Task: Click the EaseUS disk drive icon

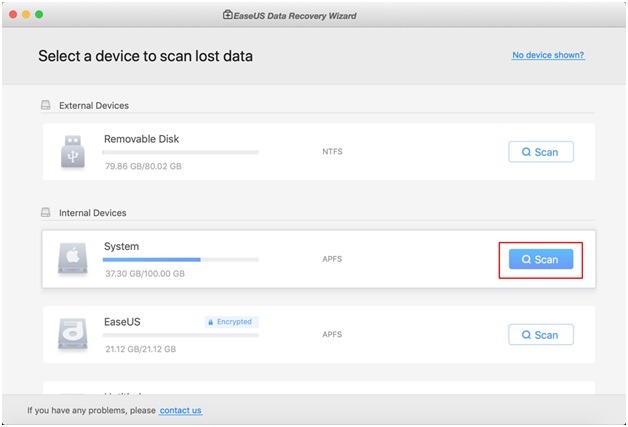Action: click(x=72, y=333)
